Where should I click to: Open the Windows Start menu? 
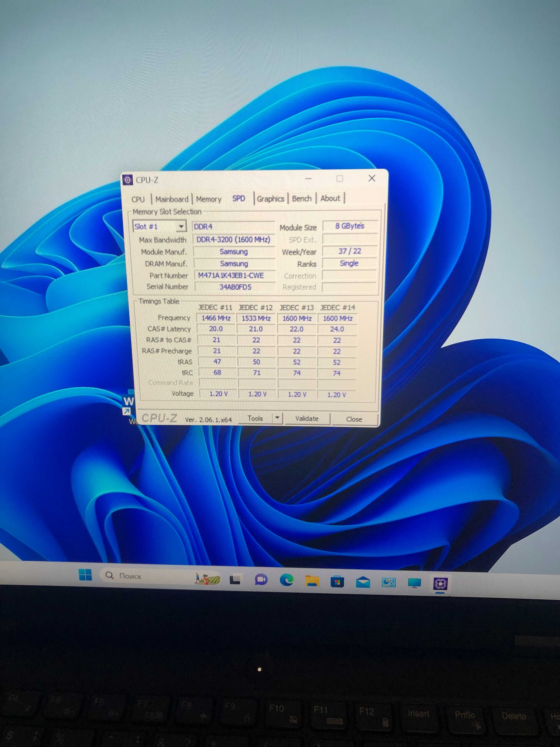pos(85,575)
